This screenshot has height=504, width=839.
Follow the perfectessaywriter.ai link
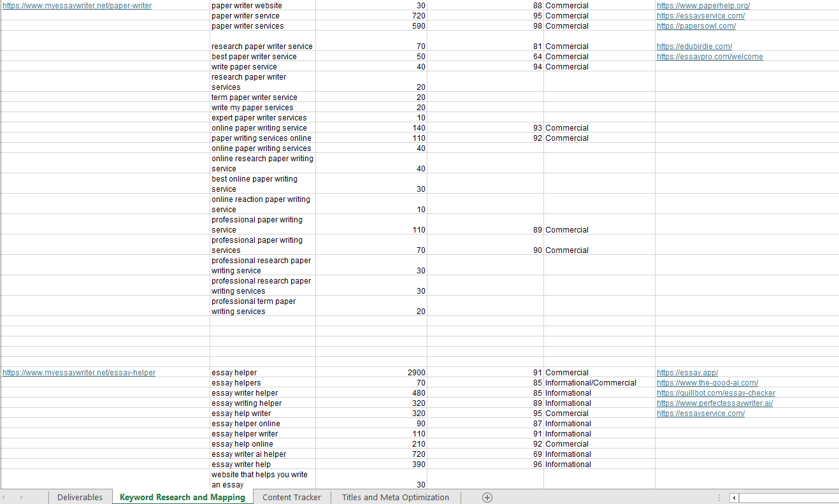pos(715,403)
